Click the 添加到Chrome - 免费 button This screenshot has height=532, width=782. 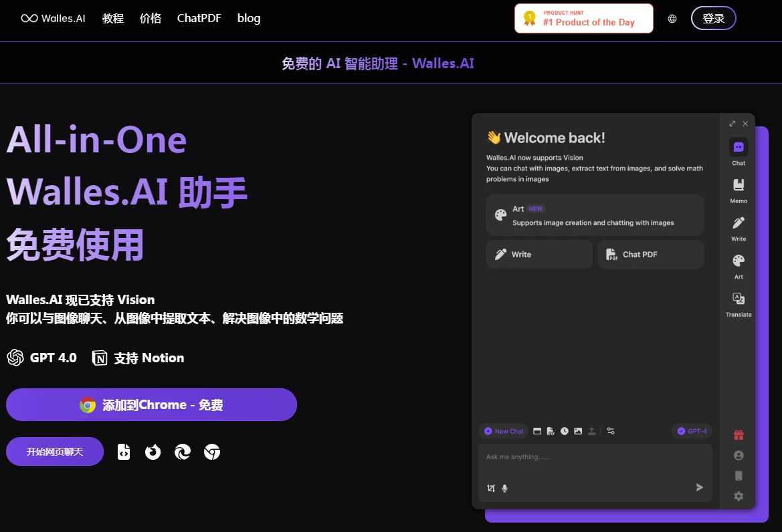151,405
